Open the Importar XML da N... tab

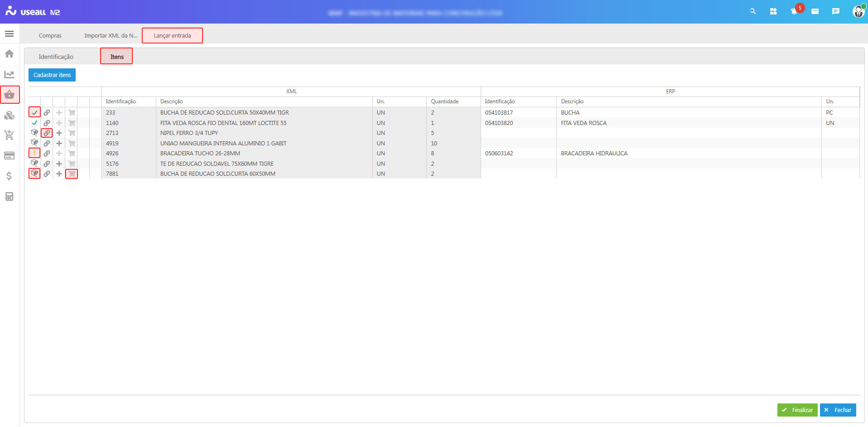click(111, 36)
